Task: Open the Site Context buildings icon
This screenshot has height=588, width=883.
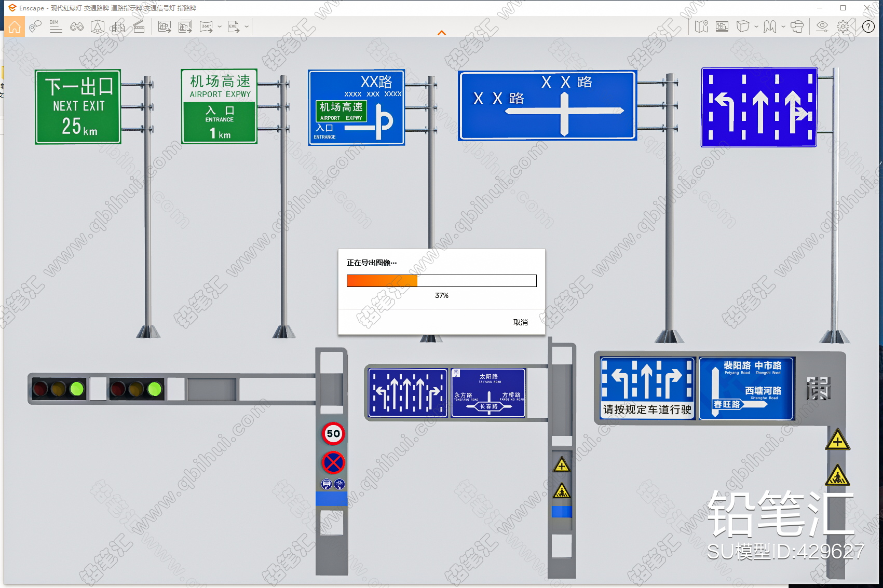Action: click(118, 26)
